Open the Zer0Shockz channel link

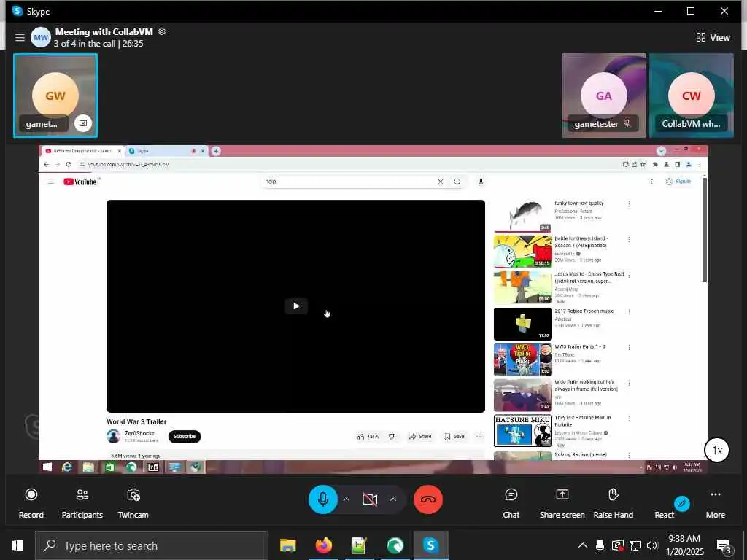pyautogui.click(x=139, y=433)
